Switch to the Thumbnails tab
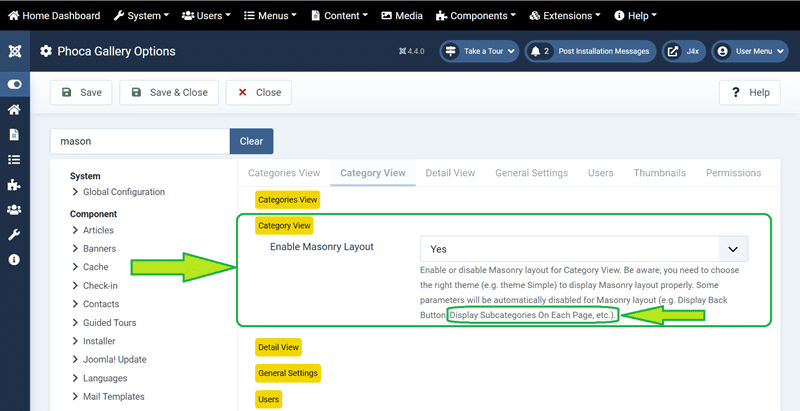 coord(659,173)
